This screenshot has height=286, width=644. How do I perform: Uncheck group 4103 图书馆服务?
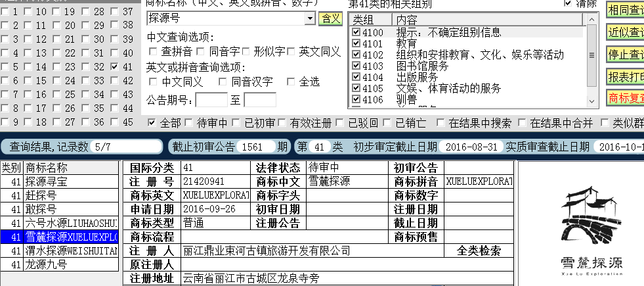tap(356, 66)
